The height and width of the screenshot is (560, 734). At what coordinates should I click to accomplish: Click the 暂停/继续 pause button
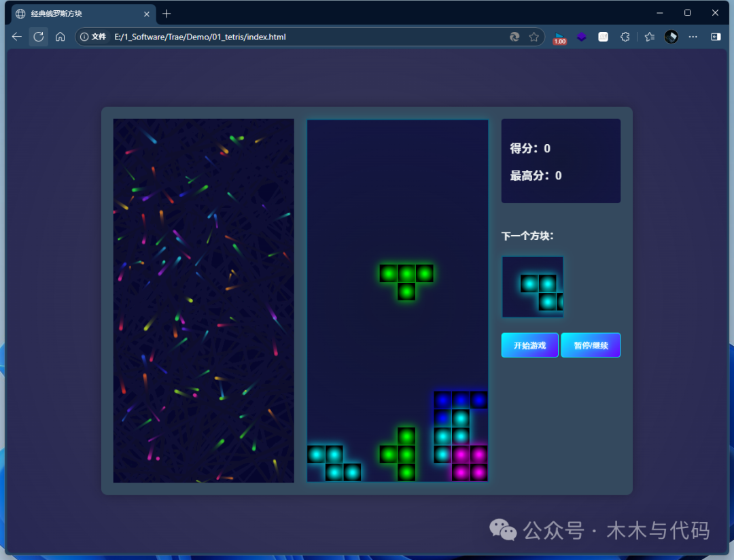coord(591,345)
